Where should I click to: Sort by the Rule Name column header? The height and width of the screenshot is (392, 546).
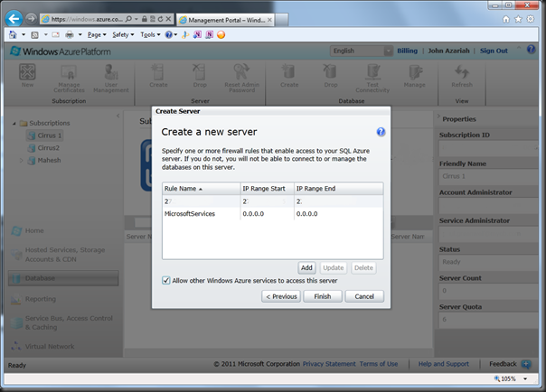coord(201,189)
